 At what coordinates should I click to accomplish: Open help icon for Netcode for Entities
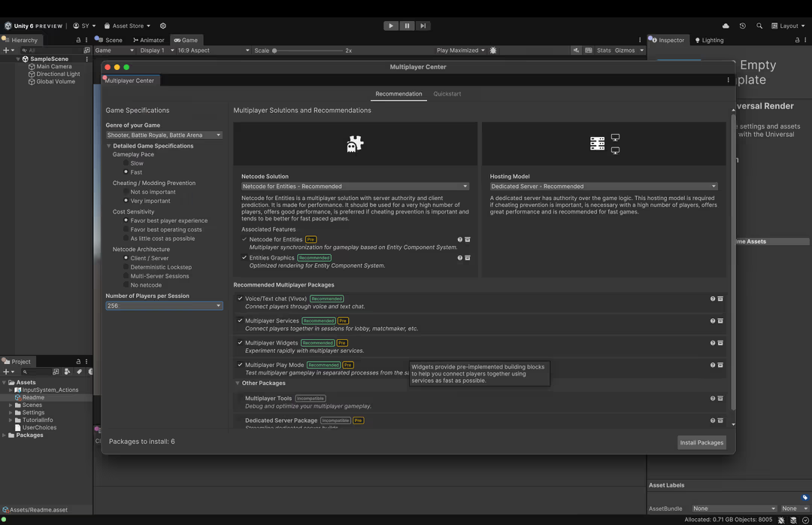pos(459,239)
